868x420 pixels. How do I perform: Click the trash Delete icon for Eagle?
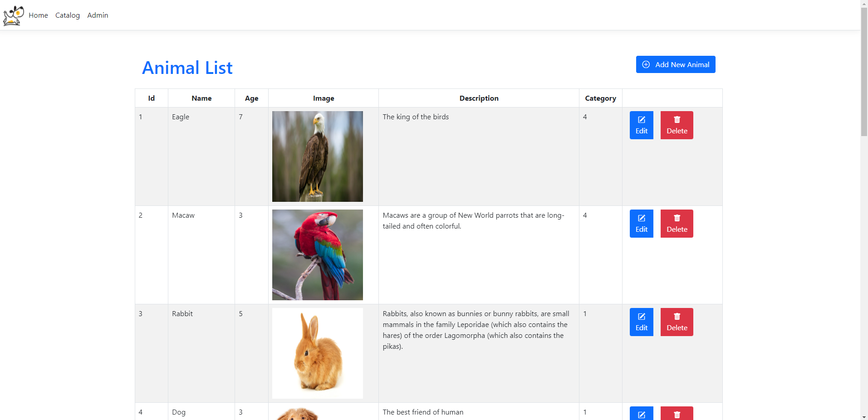tap(677, 120)
